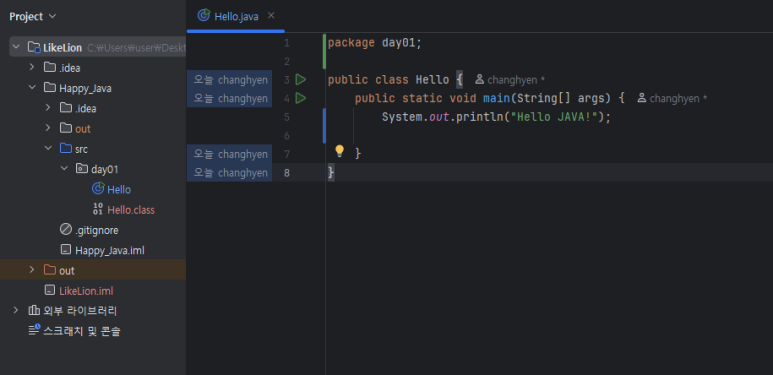Expand the External Libraries node
Image resolution: width=773 pixels, height=375 pixels.
16,310
